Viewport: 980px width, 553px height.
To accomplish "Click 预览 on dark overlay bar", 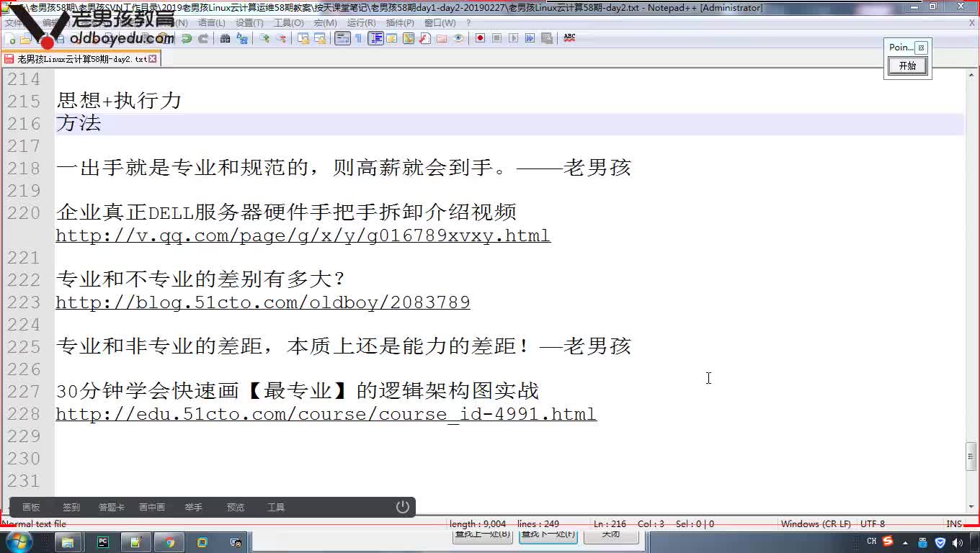I will (236, 508).
